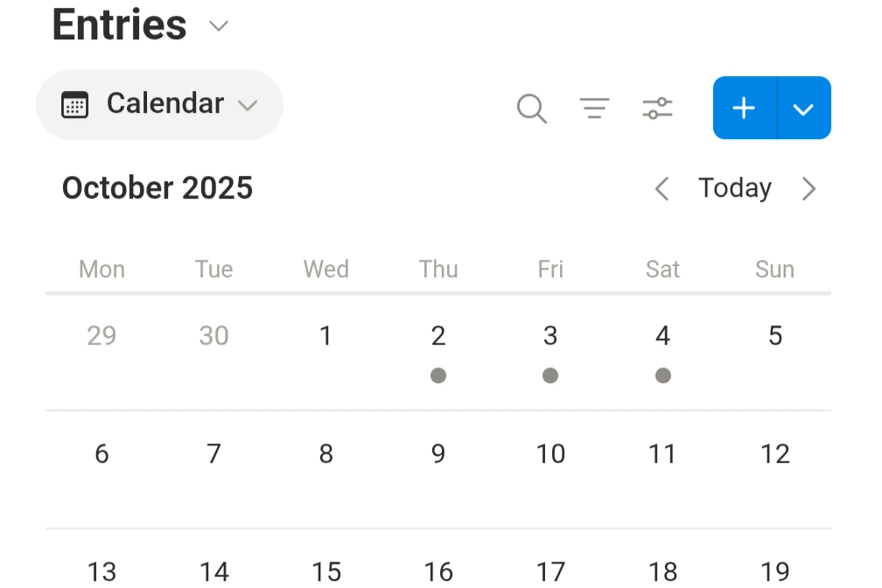Click the filter icon
Viewport: 882px width, 588px height.
(595, 108)
